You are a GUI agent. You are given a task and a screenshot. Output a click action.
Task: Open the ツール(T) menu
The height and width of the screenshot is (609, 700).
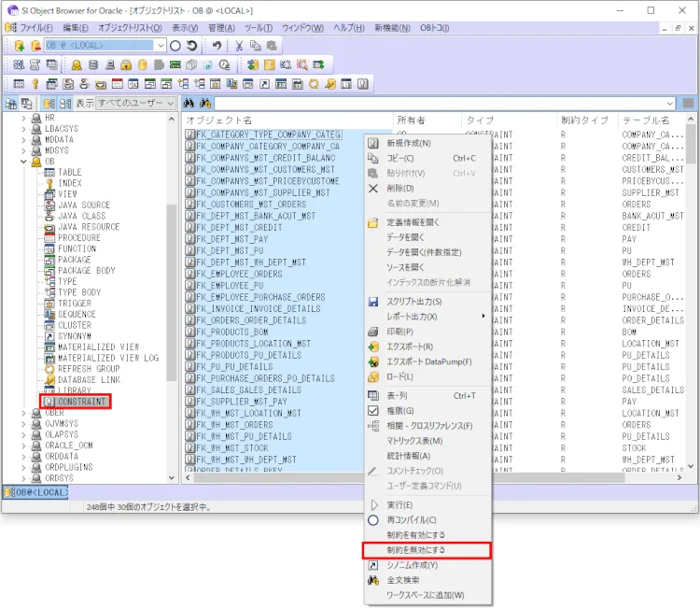(259, 28)
